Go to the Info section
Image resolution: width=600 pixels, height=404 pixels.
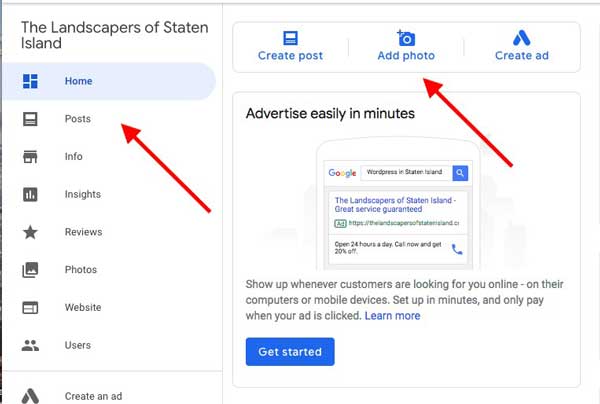(x=109, y=156)
